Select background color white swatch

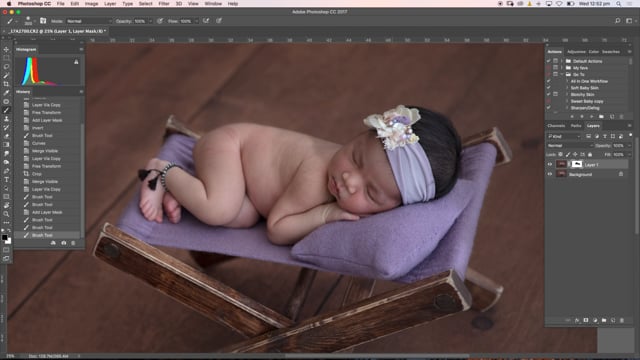coord(9,242)
